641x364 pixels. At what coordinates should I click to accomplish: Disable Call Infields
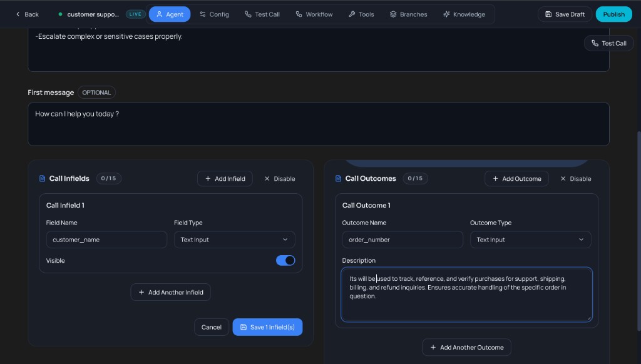click(279, 179)
